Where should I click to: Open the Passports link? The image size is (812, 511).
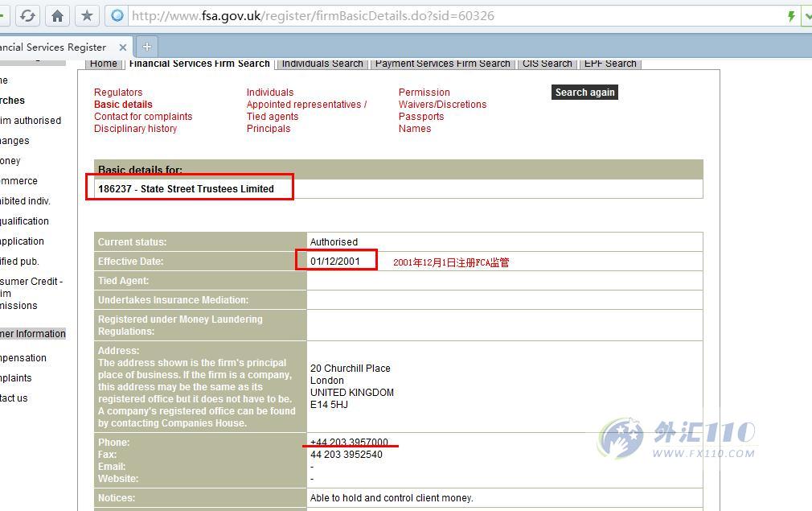pyautogui.click(x=421, y=117)
